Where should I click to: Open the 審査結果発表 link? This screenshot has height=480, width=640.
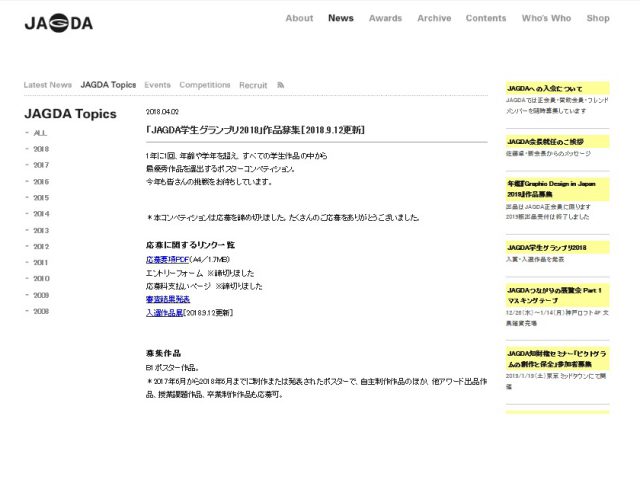click(168, 299)
